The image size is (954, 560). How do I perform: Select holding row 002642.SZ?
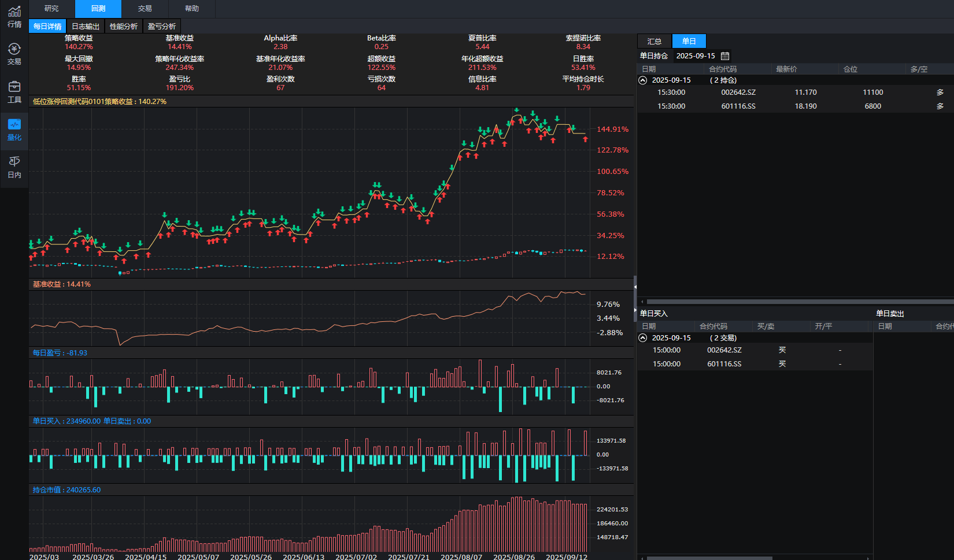[x=738, y=92]
